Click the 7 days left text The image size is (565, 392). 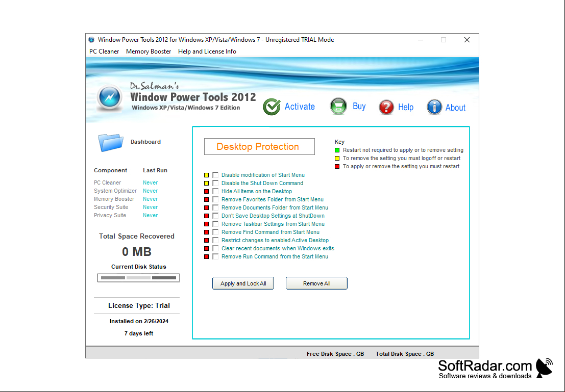click(x=139, y=334)
